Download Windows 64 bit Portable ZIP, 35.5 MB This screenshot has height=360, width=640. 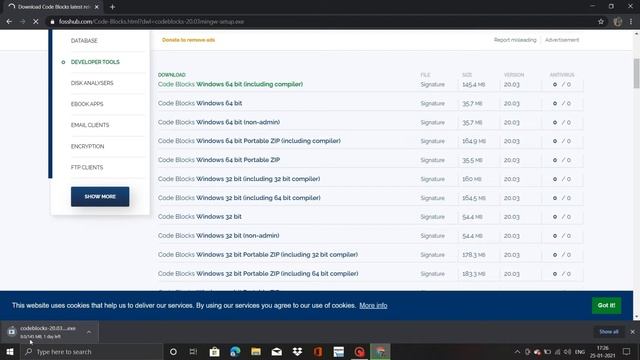tap(219, 160)
